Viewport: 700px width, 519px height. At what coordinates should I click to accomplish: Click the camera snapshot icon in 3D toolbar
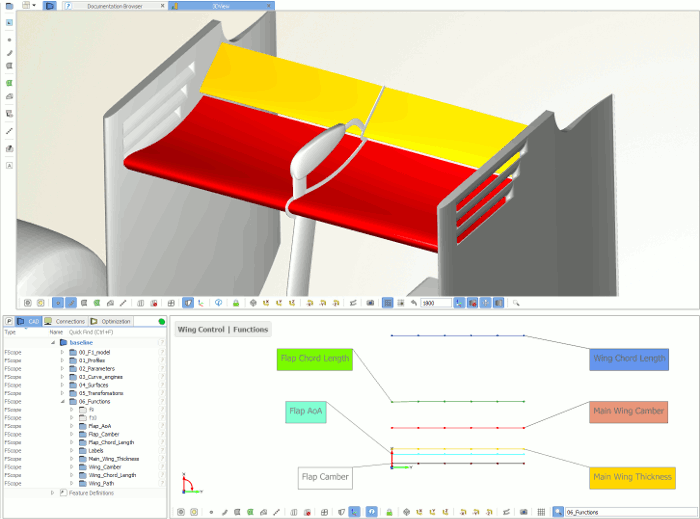[x=370, y=302]
